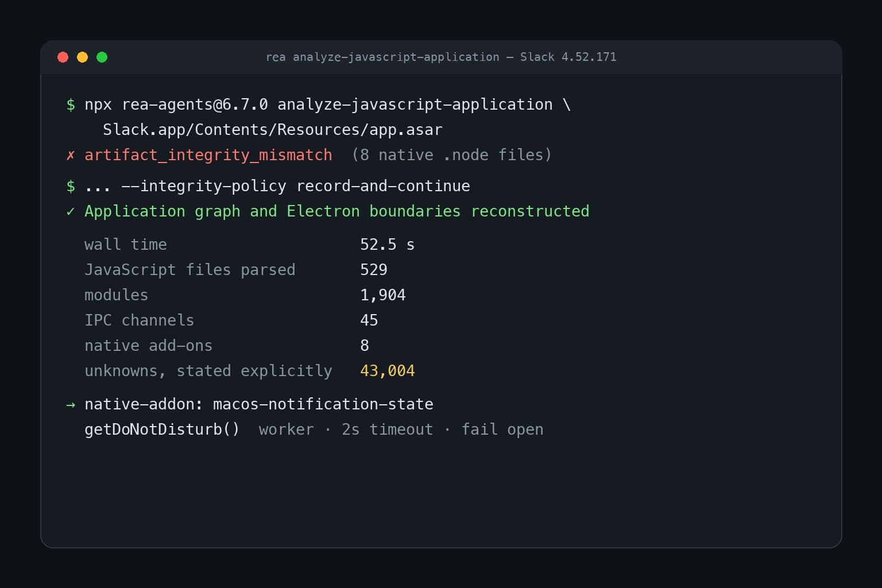Click the window title mentioning Slack 4.52.171
The image size is (882, 588).
441,57
